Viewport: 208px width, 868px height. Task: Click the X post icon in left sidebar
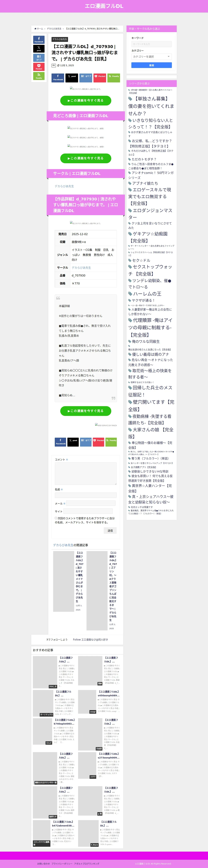click(x=39, y=49)
